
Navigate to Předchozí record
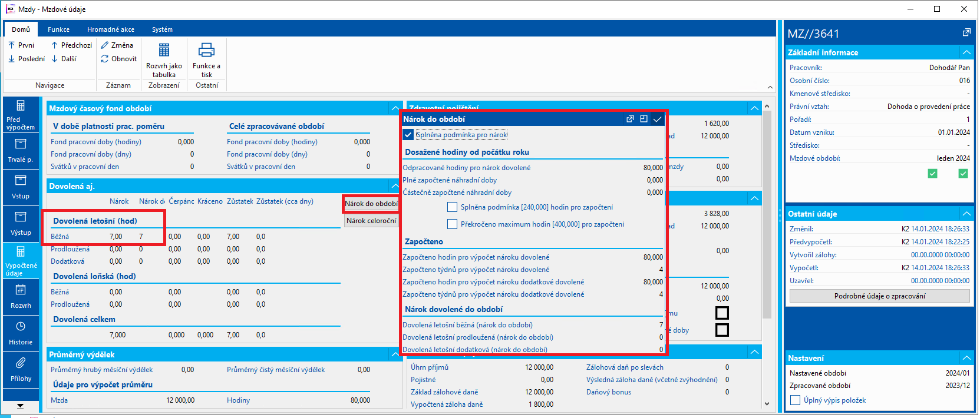(71, 45)
